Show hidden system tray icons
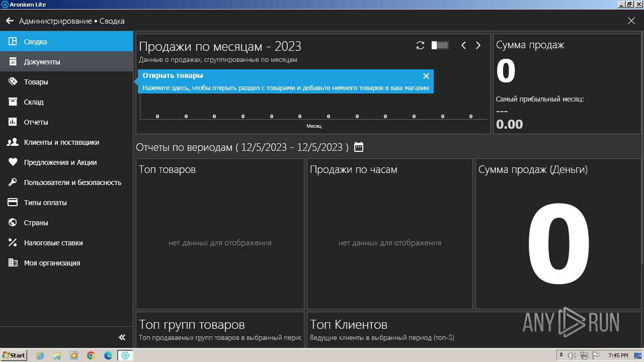 (561, 355)
